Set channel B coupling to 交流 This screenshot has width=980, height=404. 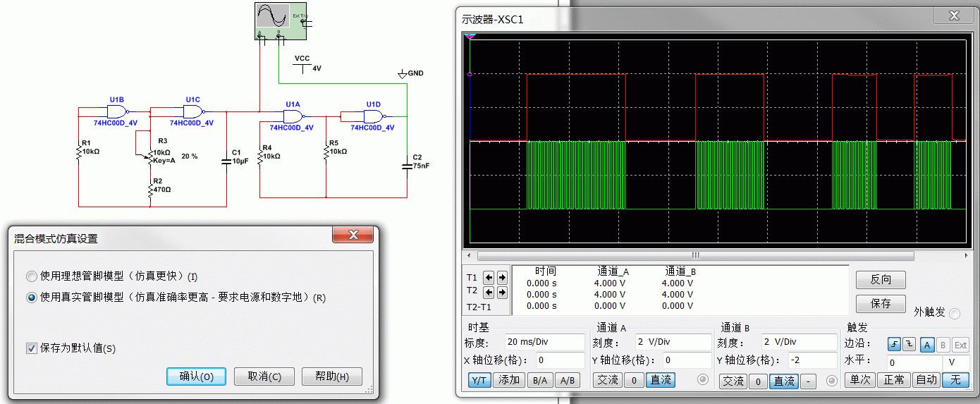pyautogui.click(x=733, y=381)
